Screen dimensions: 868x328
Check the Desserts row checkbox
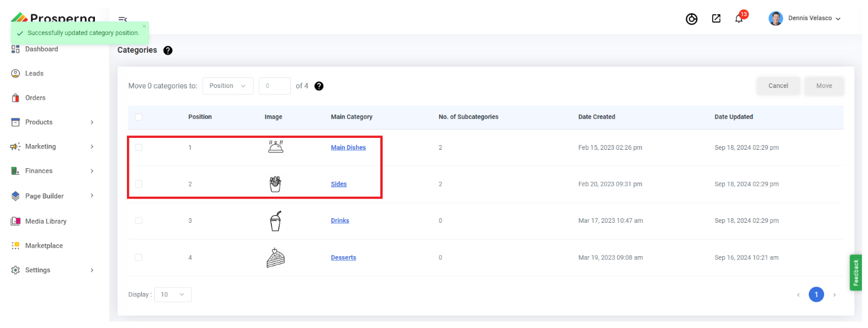tap(139, 258)
